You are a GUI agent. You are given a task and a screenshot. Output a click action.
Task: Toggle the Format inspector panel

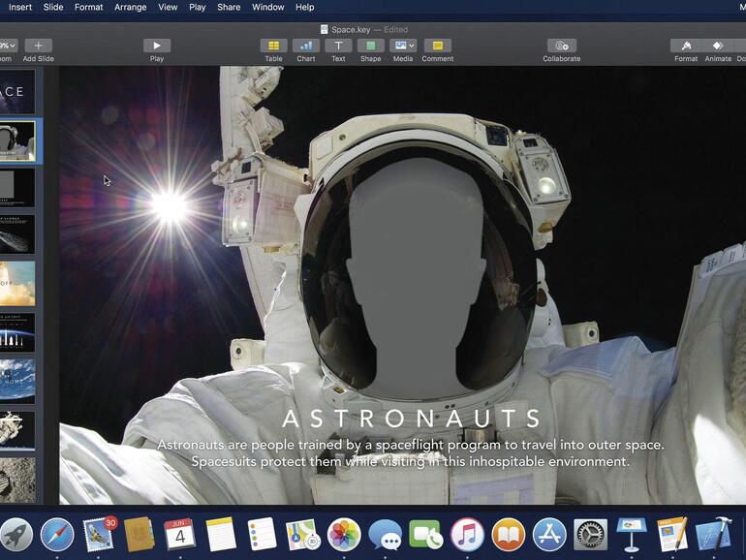[686, 46]
